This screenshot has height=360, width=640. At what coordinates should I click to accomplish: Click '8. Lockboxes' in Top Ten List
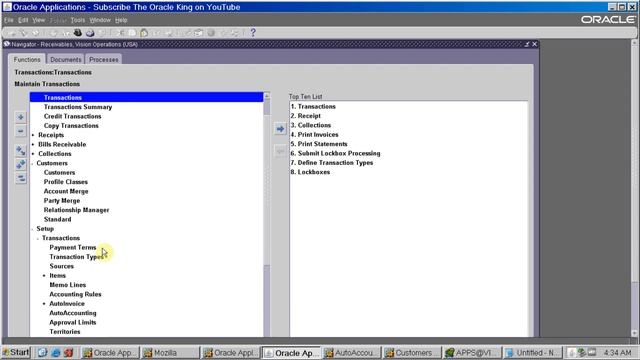(310, 172)
